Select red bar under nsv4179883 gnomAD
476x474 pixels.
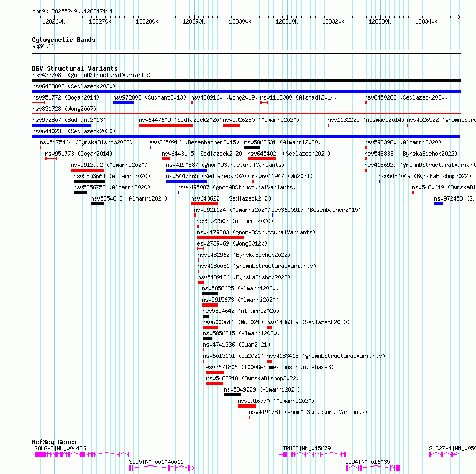pos(221,238)
